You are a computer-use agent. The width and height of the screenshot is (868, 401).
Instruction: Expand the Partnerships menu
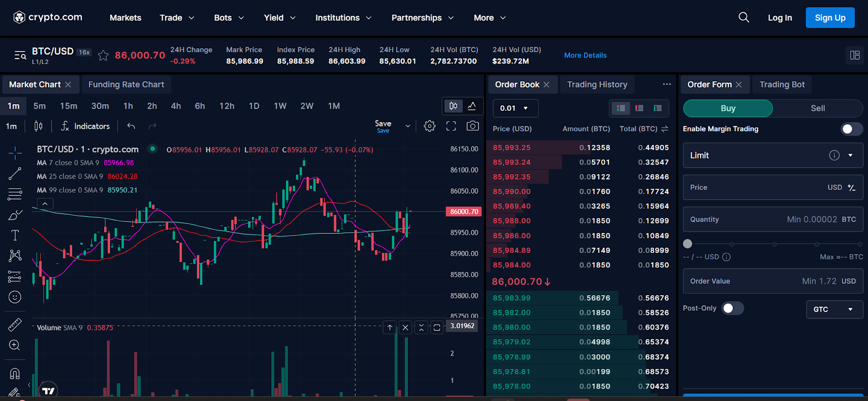click(423, 18)
